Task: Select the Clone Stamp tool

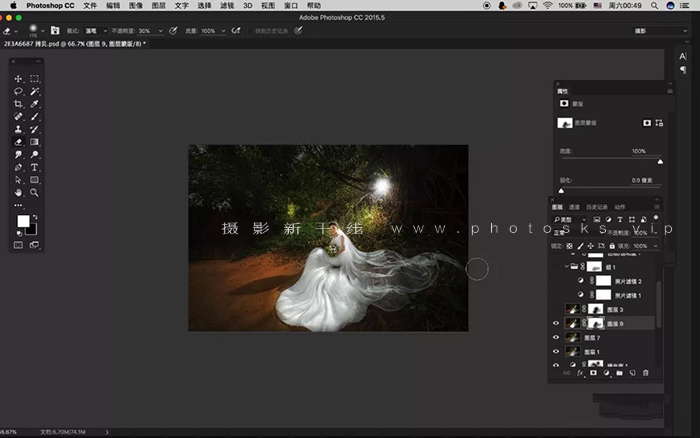Action: (x=18, y=129)
